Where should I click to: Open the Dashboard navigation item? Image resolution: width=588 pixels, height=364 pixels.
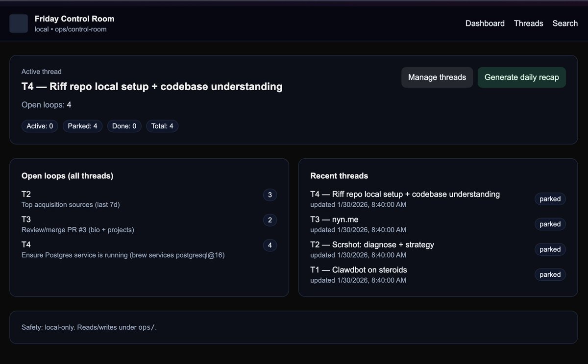click(x=485, y=23)
